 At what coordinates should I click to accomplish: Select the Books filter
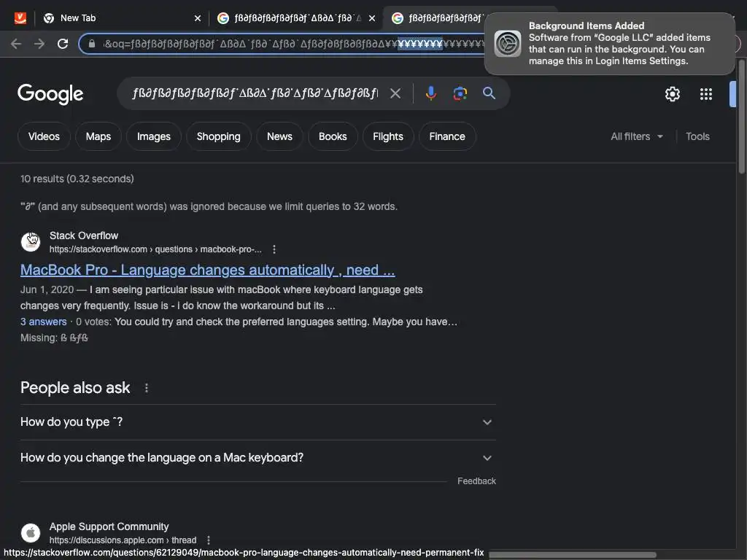coord(333,136)
